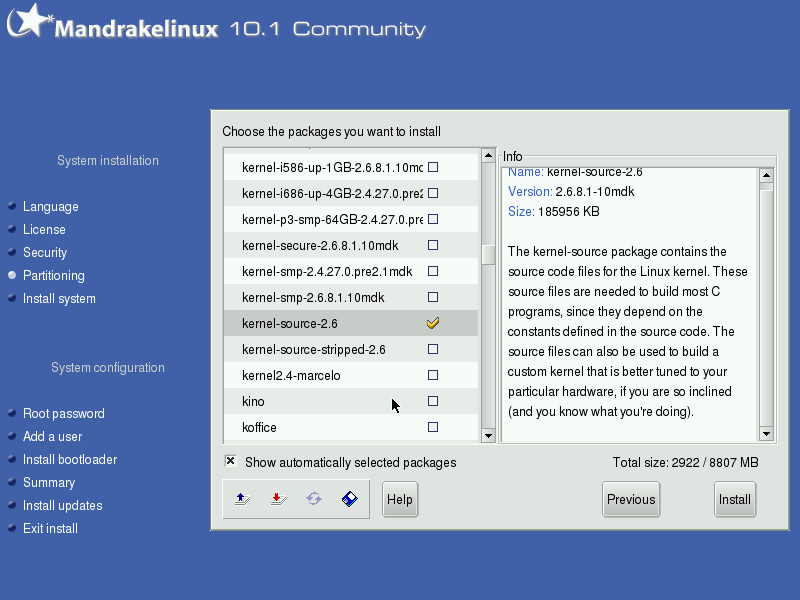Start installation with Install button
Image resolution: width=800 pixels, height=600 pixels.
(x=735, y=499)
